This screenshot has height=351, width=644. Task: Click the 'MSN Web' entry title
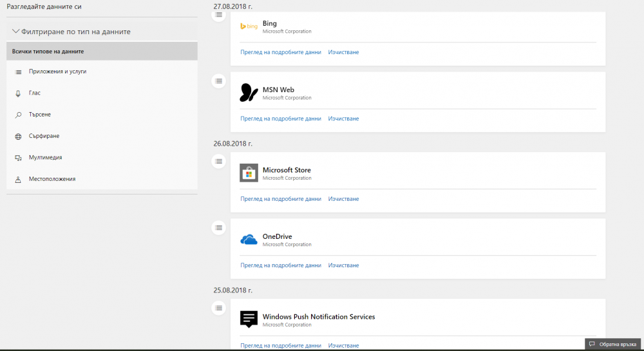tap(278, 90)
